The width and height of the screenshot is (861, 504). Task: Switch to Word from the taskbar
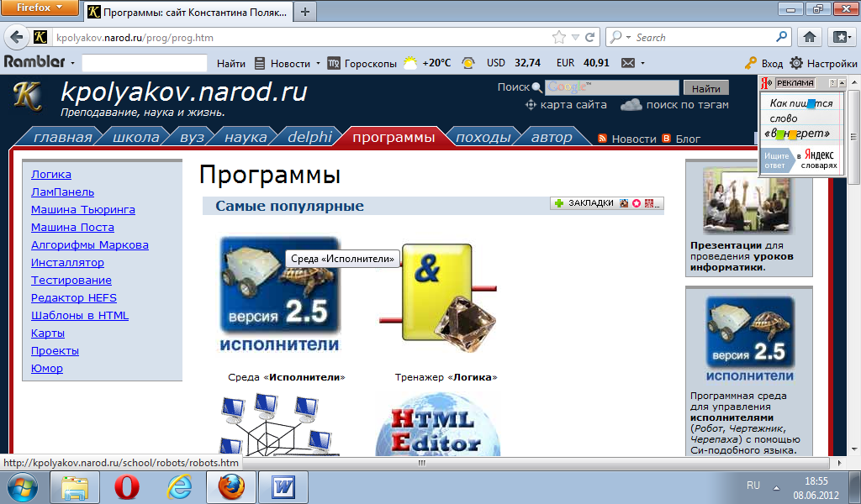[x=284, y=487]
